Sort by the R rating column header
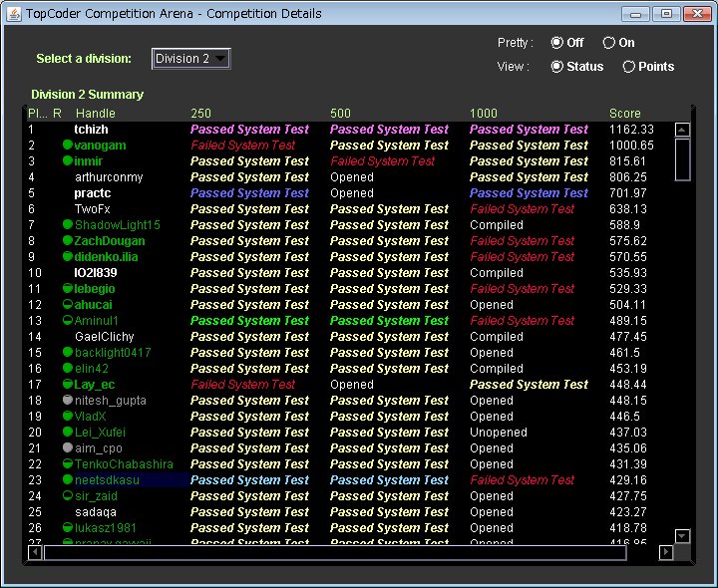The height and width of the screenshot is (588, 718). point(57,113)
